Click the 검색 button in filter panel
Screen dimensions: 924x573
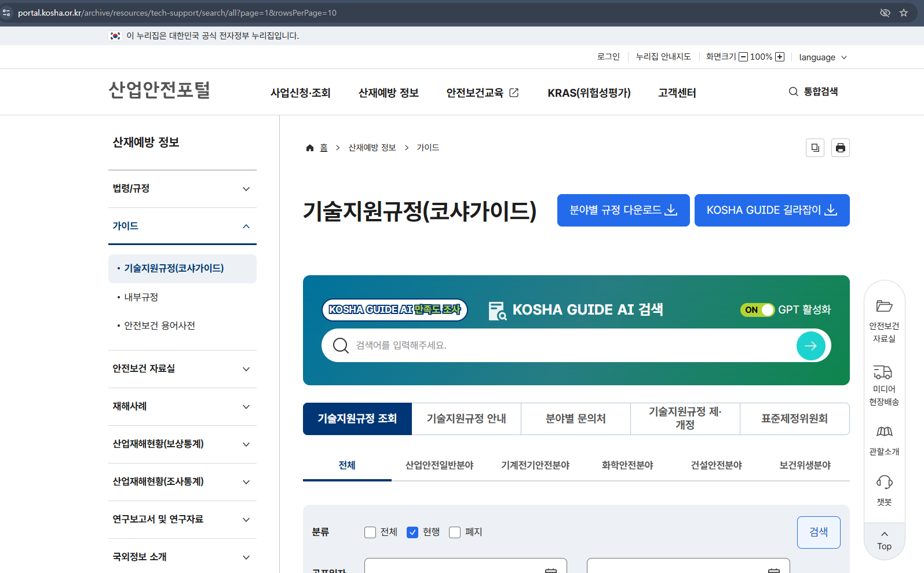tap(819, 532)
